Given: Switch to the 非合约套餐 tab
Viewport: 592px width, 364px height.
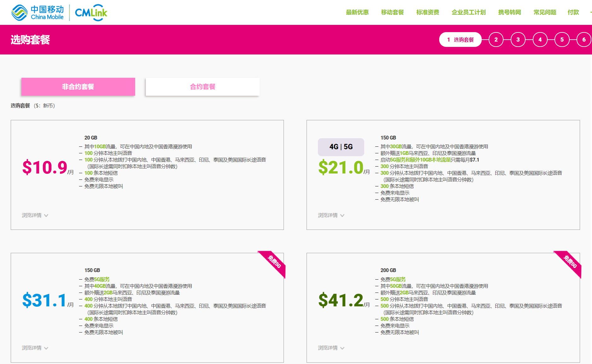Looking at the screenshot, I should point(78,87).
